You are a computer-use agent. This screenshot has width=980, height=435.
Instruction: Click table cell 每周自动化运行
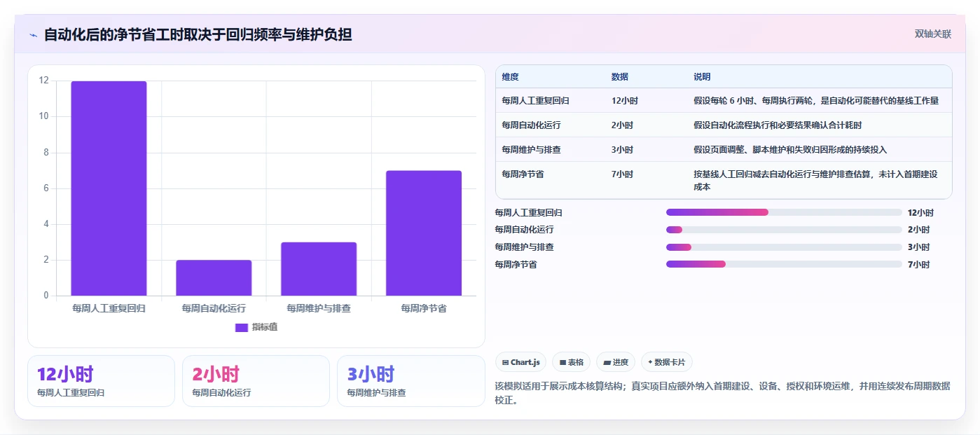(x=531, y=125)
